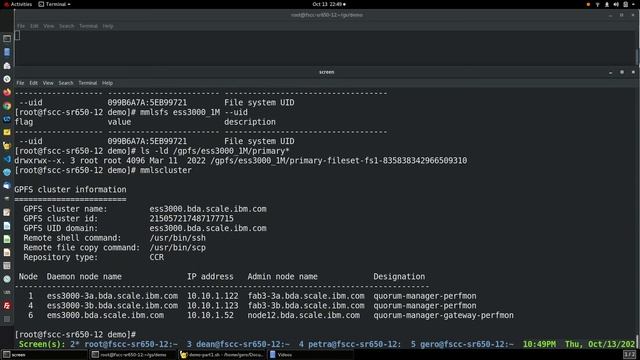This screenshot has height=360, width=640.
Task: Open View menu in screen window
Action: point(48,83)
